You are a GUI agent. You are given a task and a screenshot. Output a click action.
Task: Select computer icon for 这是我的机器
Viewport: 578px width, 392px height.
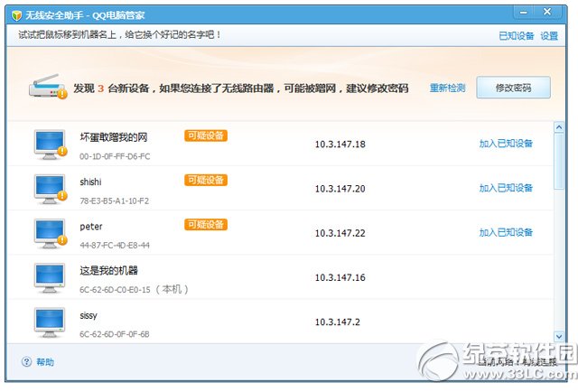50,276
